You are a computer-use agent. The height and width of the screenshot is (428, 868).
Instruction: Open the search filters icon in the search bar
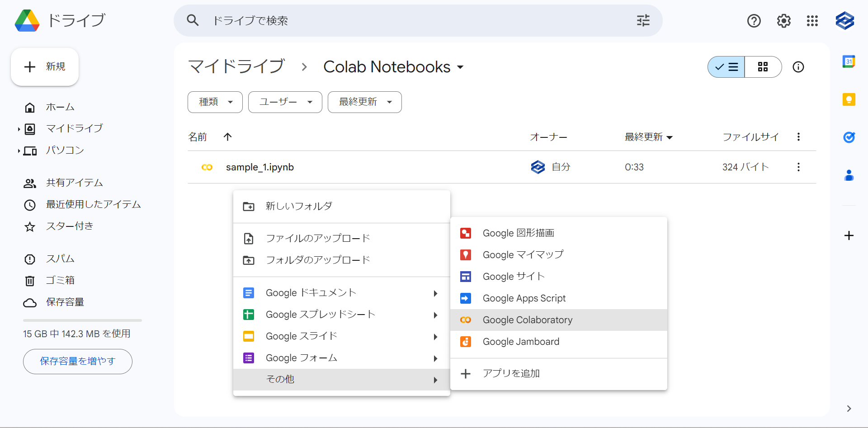pyautogui.click(x=643, y=20)
